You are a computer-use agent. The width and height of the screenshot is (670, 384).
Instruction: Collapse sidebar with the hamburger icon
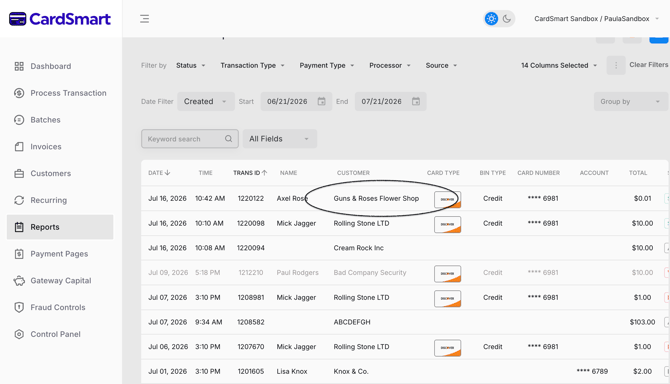(144, 19)
